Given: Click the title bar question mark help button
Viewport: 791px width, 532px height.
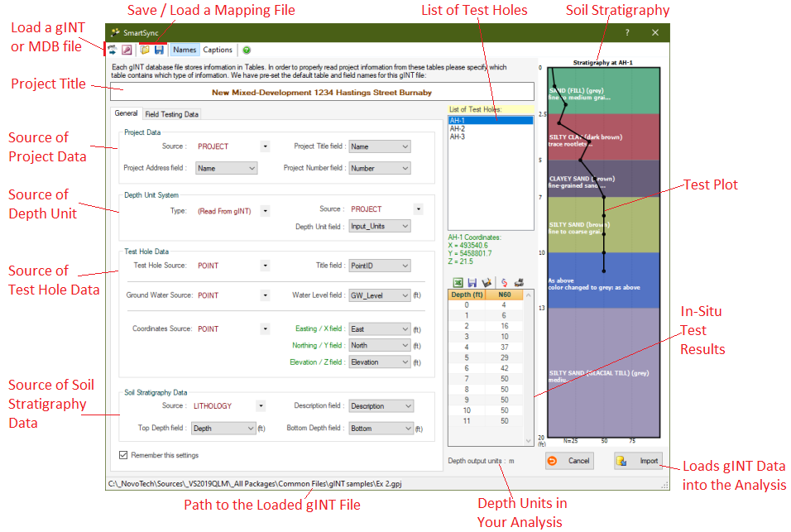Looking at the screenshot, I should (x=627, y=33).
